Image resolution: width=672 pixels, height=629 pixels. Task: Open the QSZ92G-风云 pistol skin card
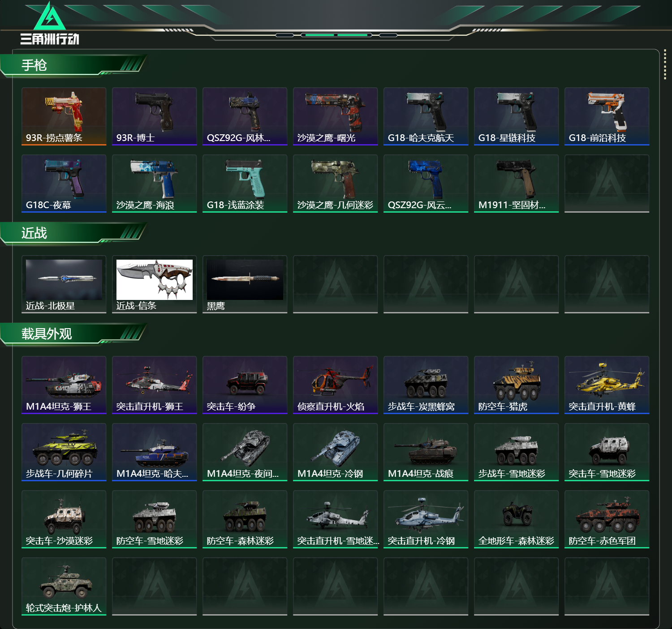click(426, 184)
